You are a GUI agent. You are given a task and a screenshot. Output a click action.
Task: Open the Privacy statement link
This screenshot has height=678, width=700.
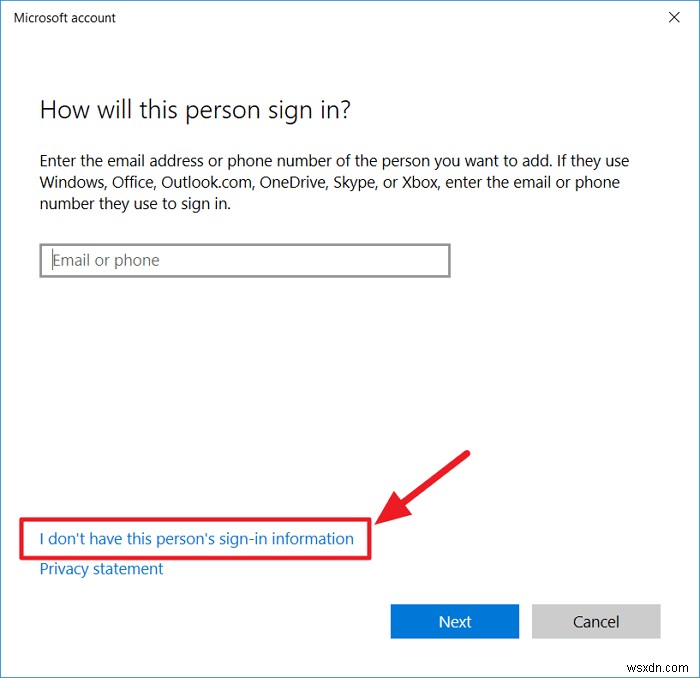[101, 569]
